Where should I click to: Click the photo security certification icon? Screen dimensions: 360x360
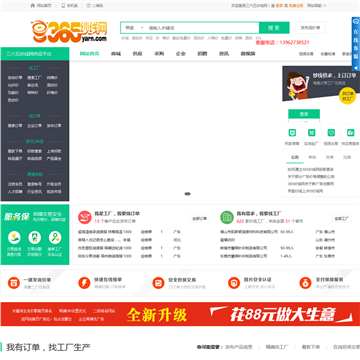[x=234, y=283]
